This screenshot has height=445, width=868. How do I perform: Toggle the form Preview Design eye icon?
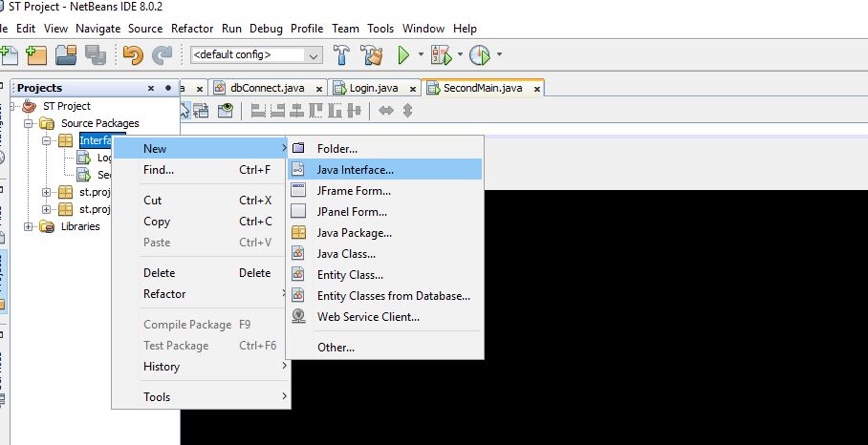coord(226,111)
